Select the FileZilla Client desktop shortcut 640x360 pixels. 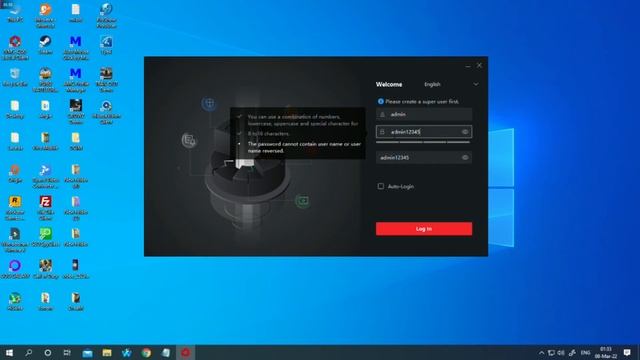[45, 208]
